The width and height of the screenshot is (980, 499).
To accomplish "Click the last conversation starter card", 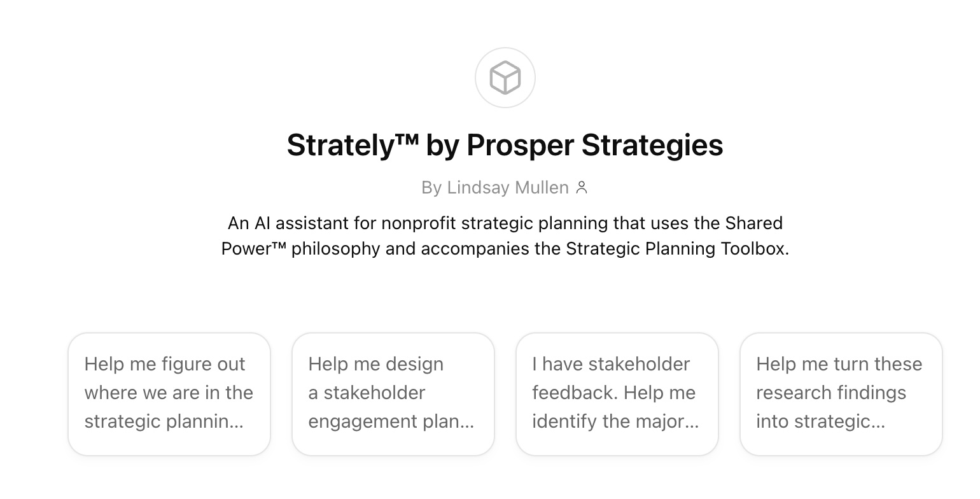I will [841, 393].
